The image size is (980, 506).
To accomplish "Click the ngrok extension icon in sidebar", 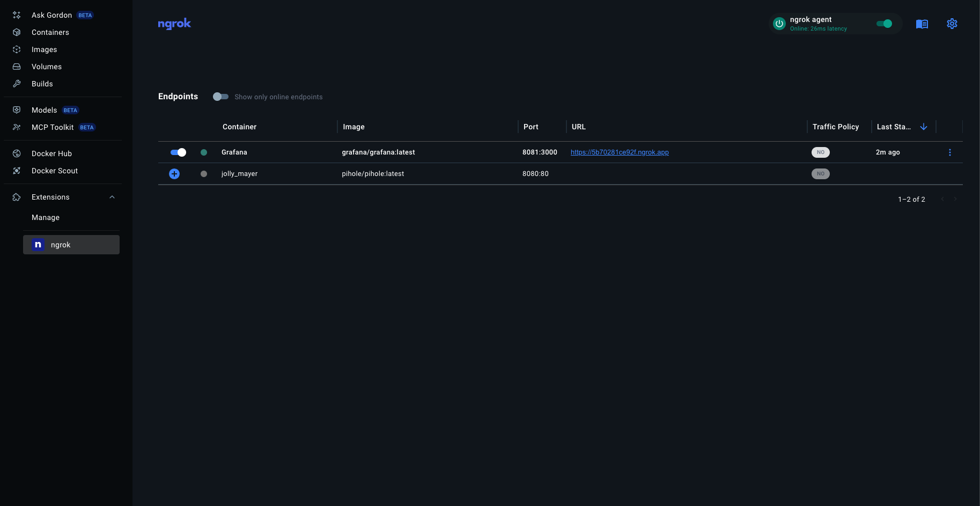I will [x=38, y=245].
